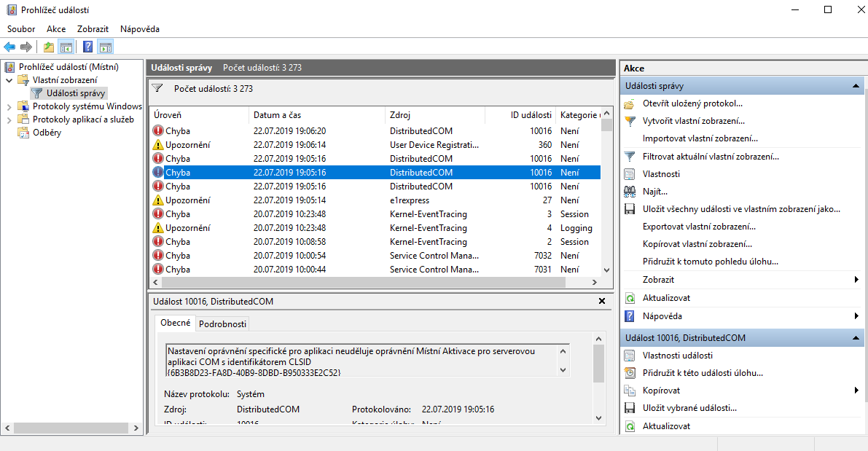Click the back arrow toolbar icon
The width and height of the screenshot is (868, 451).
pyautogui.click(x=9, y=47)
